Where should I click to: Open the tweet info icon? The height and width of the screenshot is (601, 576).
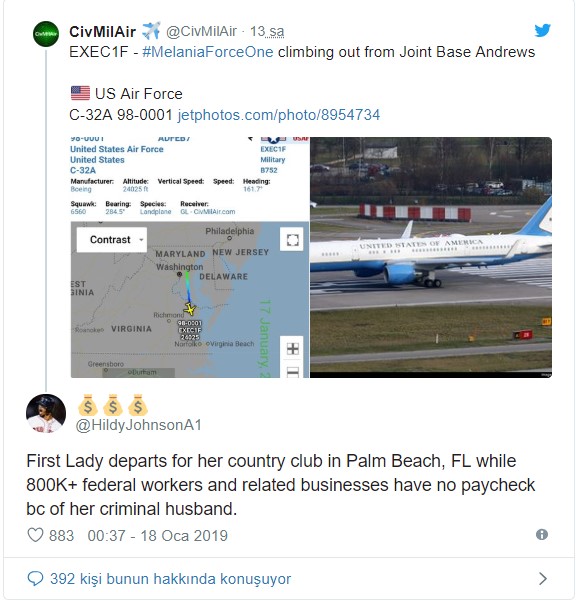(x=542, y=534)
